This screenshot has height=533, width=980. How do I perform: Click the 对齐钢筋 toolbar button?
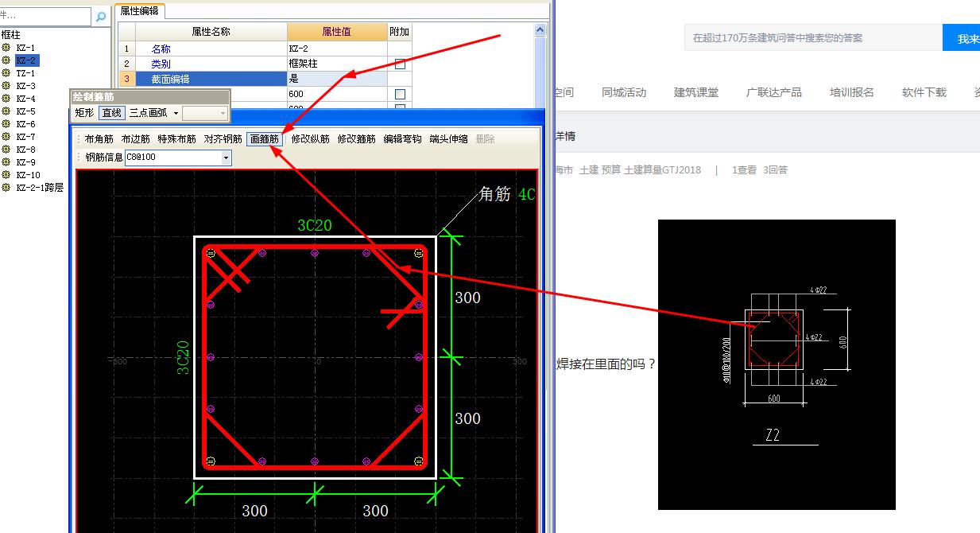coord(223,138)
